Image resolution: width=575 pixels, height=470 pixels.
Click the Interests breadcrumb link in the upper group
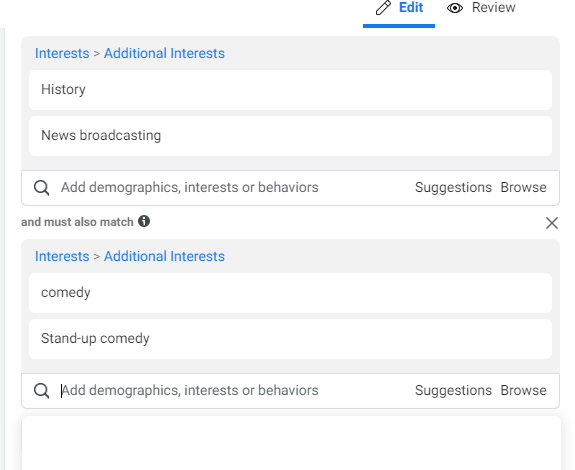coord(62,54)
